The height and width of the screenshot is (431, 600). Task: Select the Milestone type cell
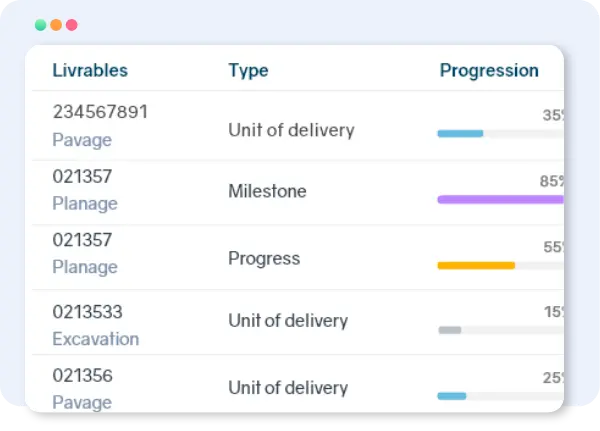(267, 190)
